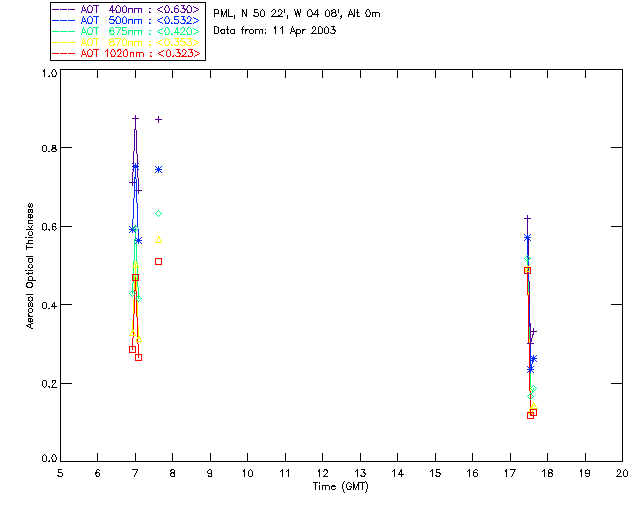640x512 pixels.
Task: Click the x-axis tick label '6'
Action: point(98,473)
